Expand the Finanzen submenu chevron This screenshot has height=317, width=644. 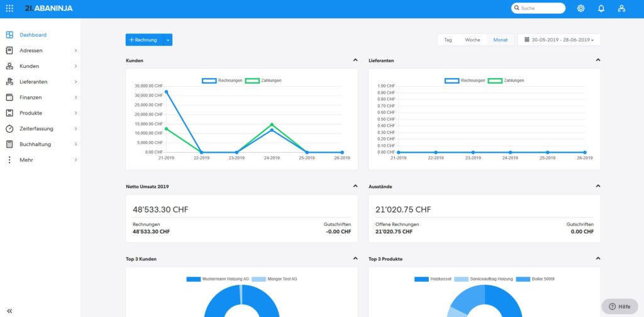point(75,97)
